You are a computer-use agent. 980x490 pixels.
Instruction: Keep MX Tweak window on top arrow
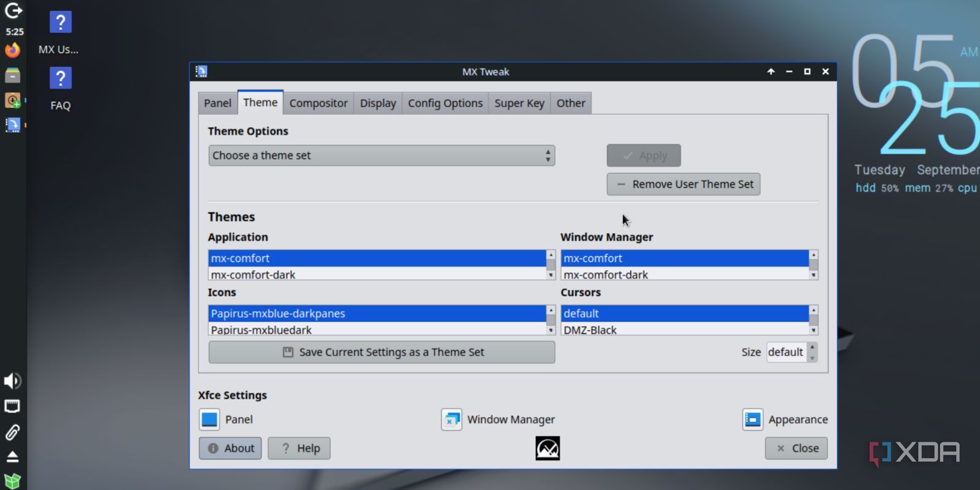point(771,72)
